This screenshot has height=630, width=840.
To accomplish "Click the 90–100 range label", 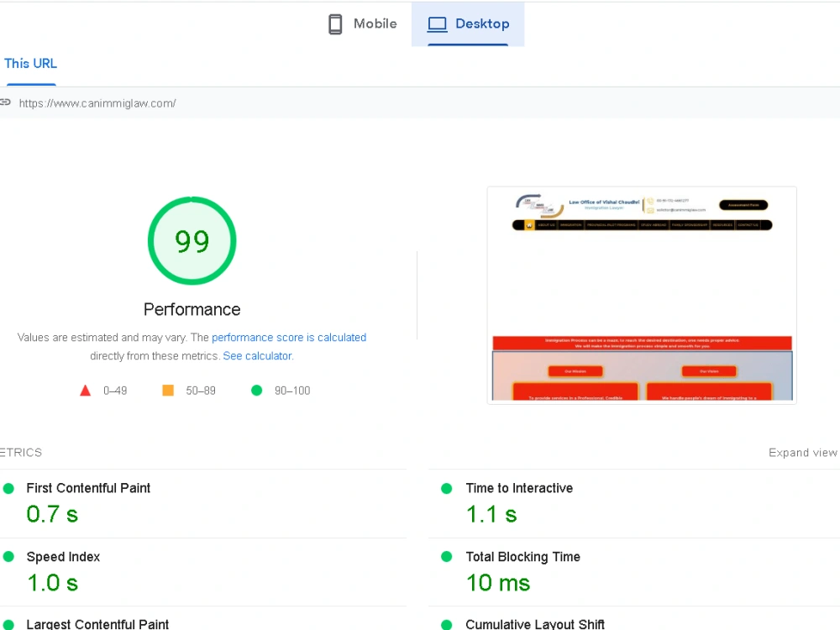I will pos(292,391).
